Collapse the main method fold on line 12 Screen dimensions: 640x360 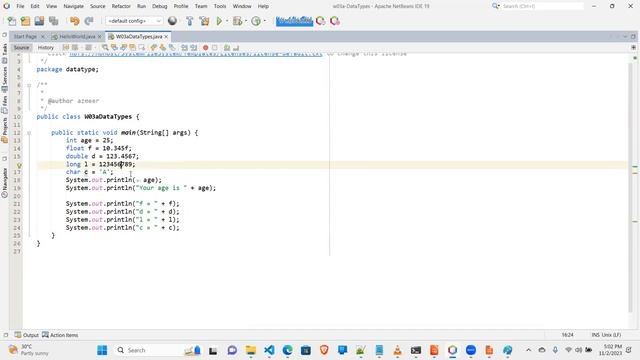coord(29,133)
